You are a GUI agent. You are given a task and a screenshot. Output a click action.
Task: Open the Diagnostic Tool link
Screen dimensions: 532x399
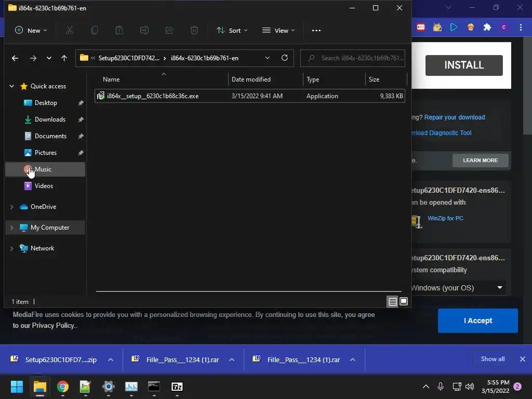(x=441, y=133)
